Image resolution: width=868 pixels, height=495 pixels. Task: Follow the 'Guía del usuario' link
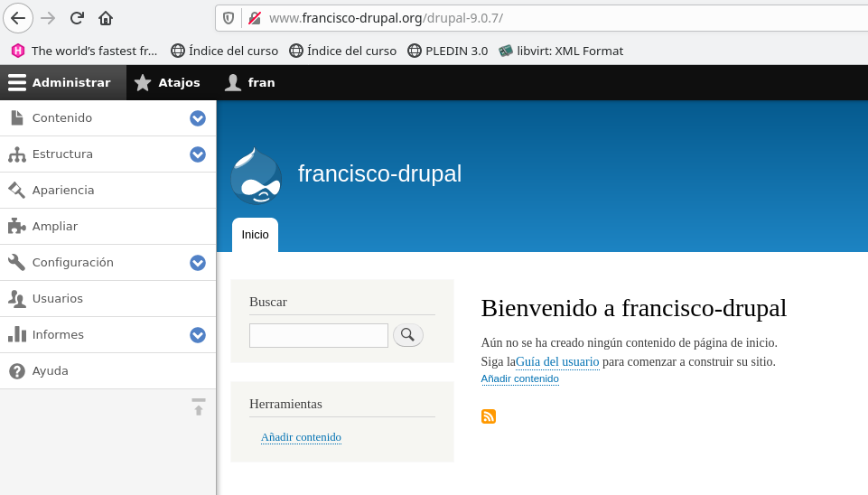pos(557,361)
